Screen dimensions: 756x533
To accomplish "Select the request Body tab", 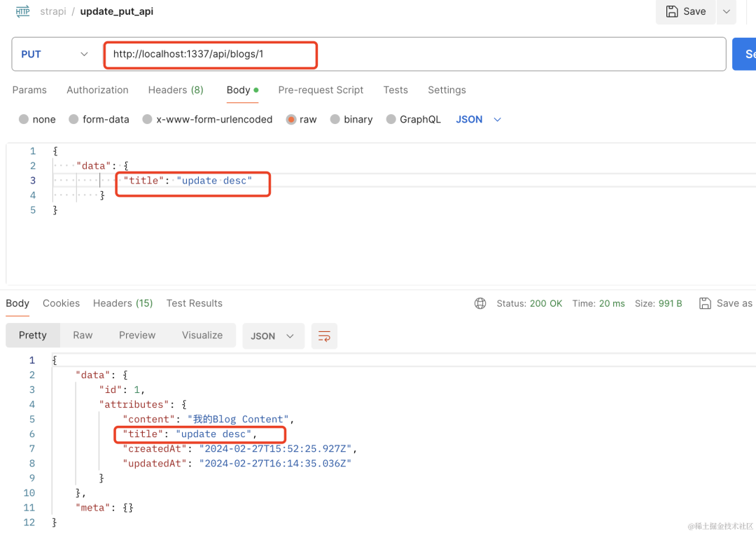I will tap(242, 90).
